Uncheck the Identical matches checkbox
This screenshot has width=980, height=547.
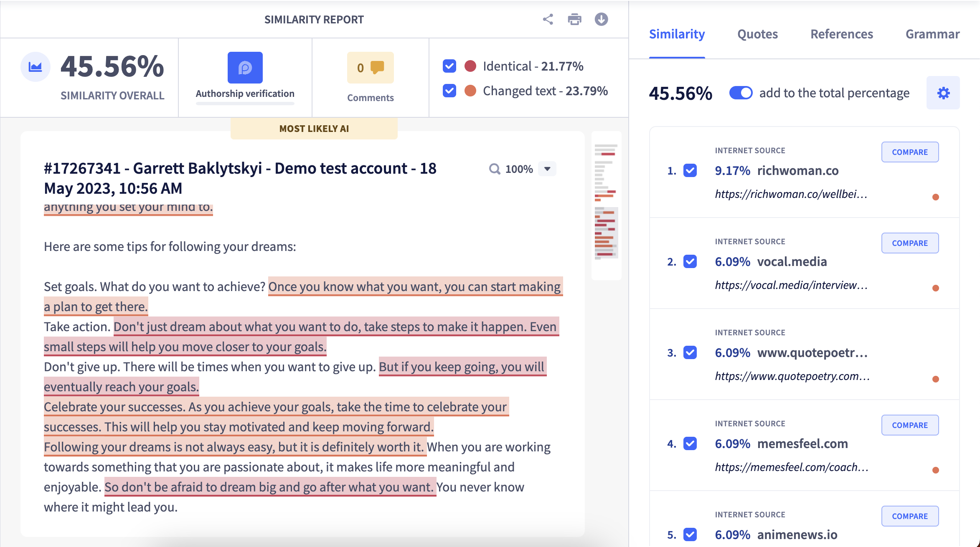[x=449, y=66]
